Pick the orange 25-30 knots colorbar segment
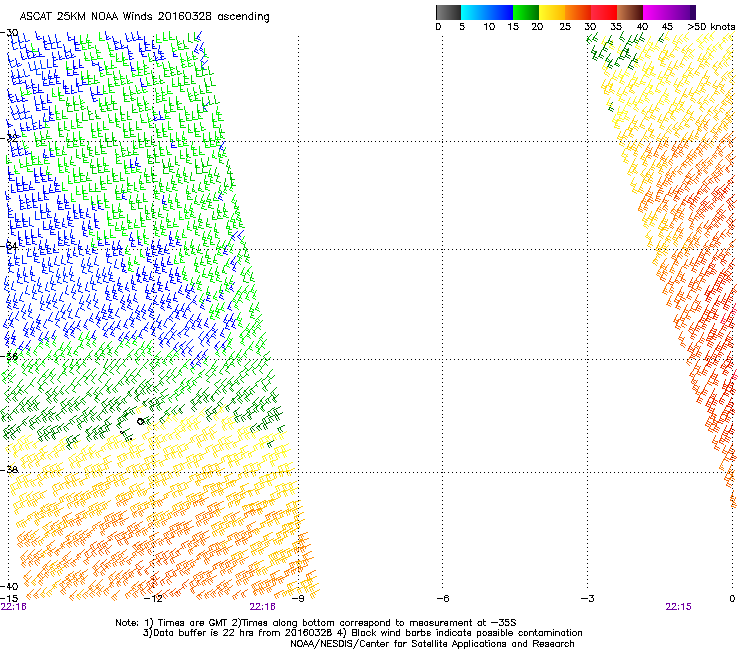Screen dimensions: 740x650 coord(578,12)
